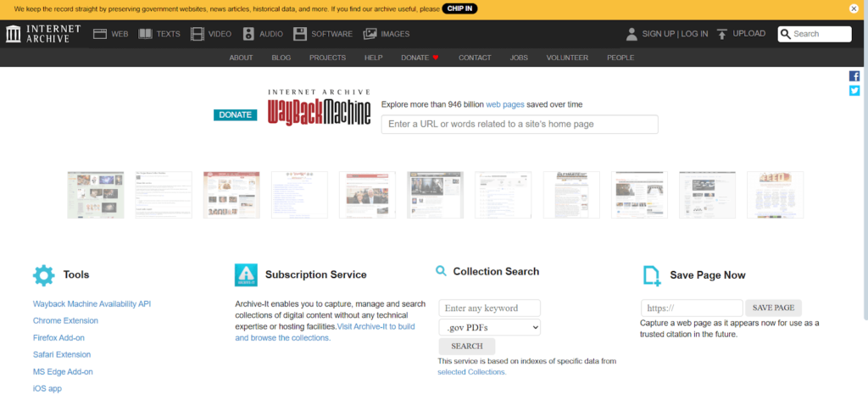Click the Internet Archive logo
868x394 pixels.
(43, 34)
